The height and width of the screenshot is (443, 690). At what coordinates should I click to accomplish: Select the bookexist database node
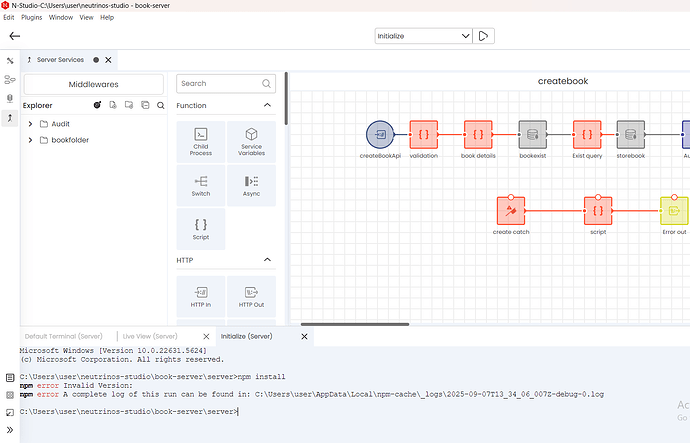[x=533, y=135]
